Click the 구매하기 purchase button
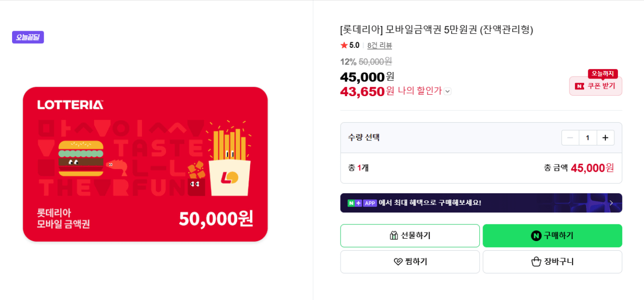The height and width of the screenshot is (300, 644). coord(552,236)
